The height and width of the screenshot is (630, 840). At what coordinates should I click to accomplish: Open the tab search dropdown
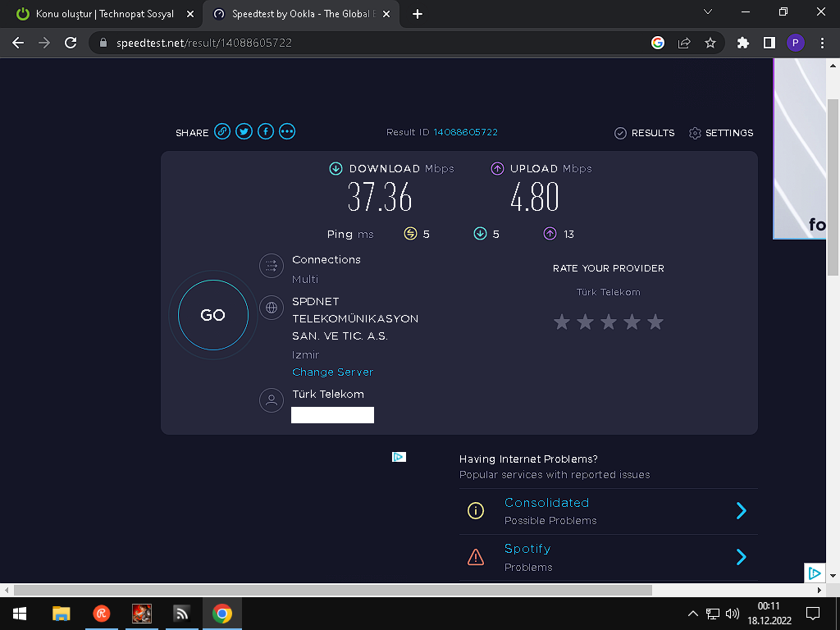(x=708, y=11)
